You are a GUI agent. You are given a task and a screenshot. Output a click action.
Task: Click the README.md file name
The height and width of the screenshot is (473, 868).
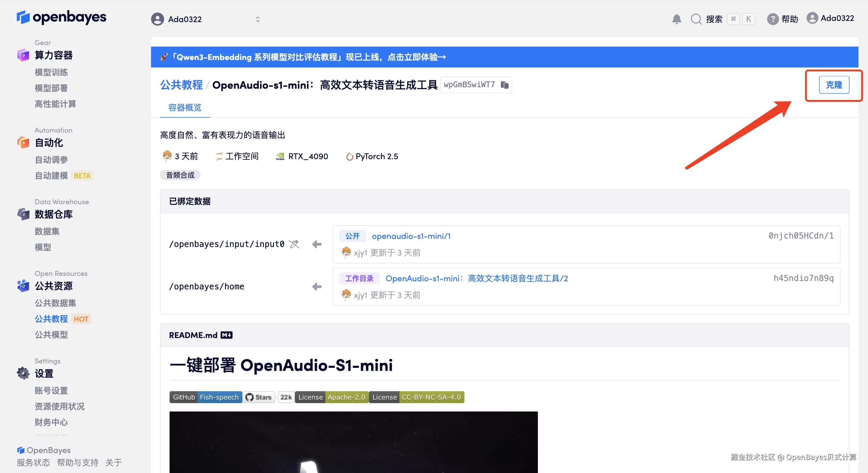[193, 335]
